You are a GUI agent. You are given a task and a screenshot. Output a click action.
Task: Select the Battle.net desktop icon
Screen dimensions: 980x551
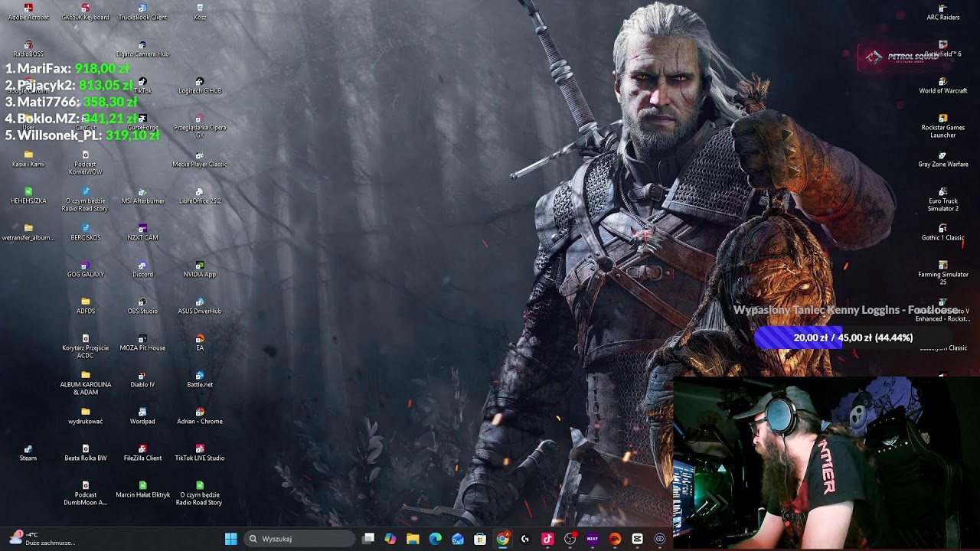click(200, 379)
